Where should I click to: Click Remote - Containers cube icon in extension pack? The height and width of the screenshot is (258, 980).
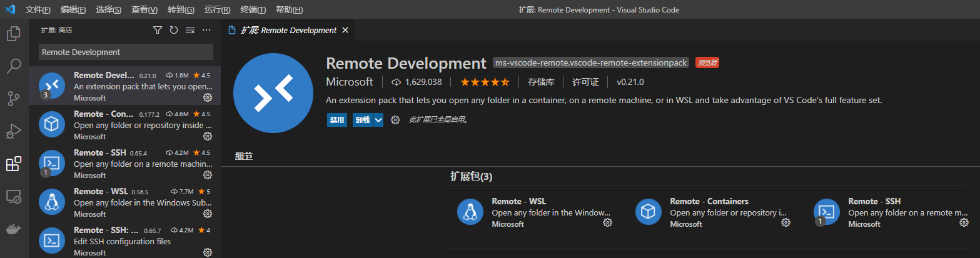pyautogui.click(x=649, y=211)
